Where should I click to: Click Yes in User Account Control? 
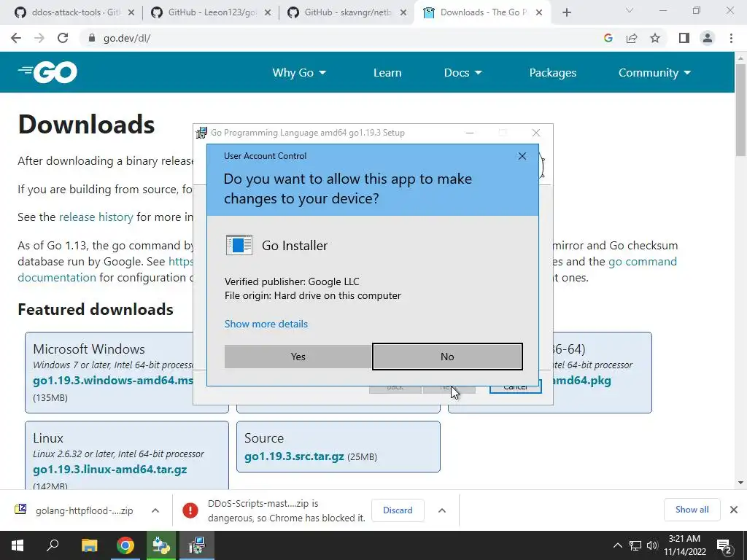coord(298,357)
